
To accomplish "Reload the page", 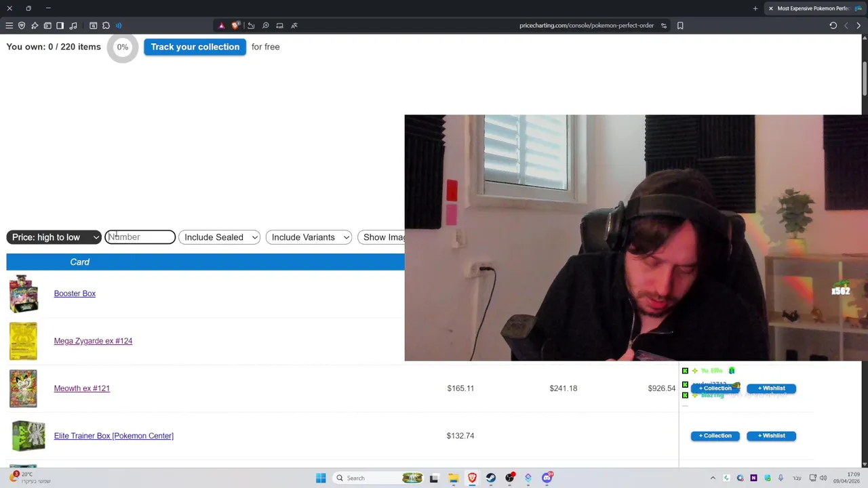I will 833,26.
